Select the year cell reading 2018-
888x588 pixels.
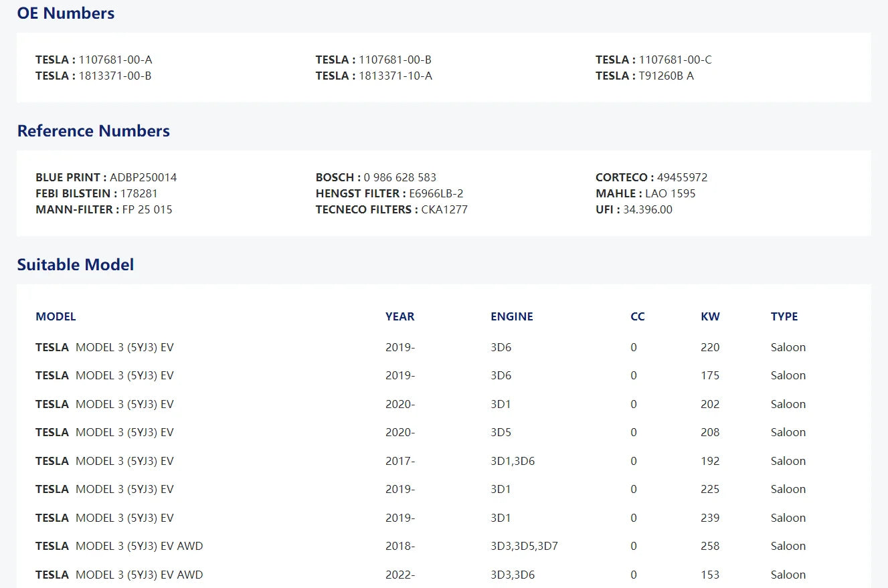click(400, 546)
